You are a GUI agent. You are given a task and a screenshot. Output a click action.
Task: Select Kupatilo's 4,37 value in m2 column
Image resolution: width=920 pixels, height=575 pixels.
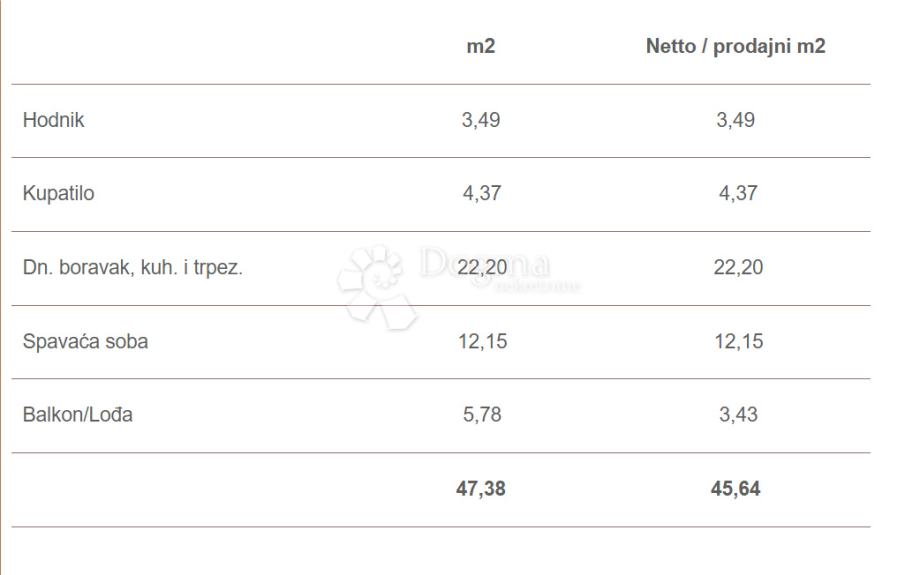[x=481, y=194]
